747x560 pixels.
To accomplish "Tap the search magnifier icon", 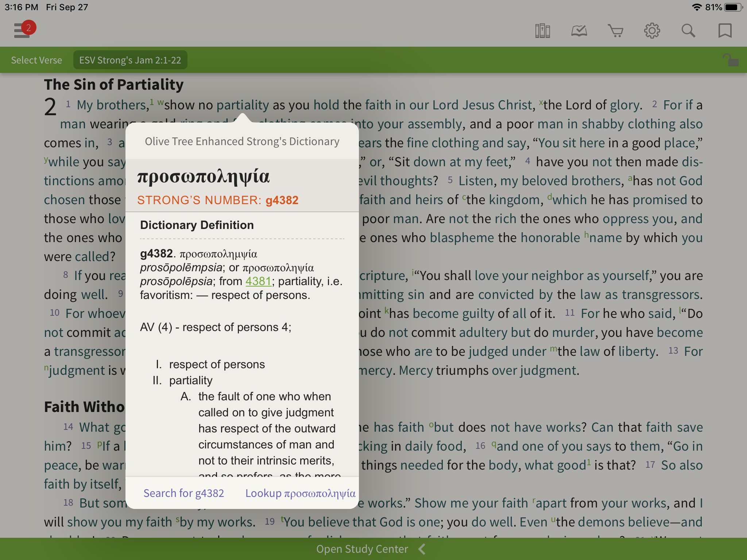I will coord(688,31).
